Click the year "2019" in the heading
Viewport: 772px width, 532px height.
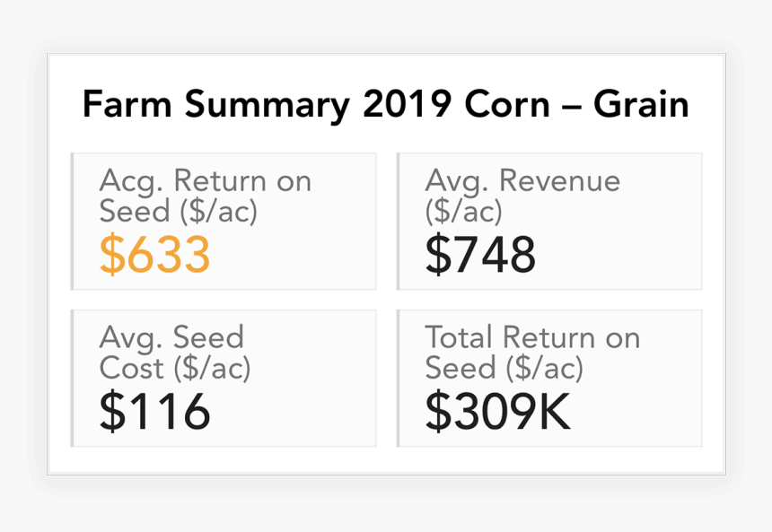tap(408, 105)
